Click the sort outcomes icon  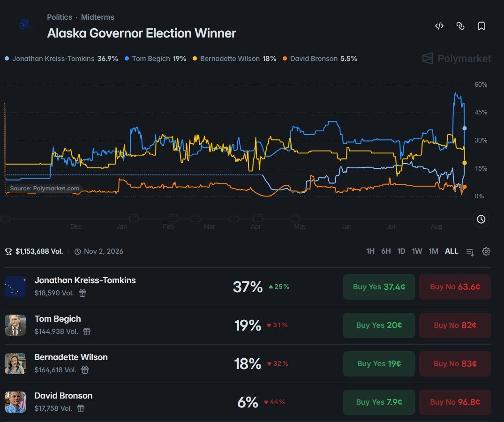point(470,252)
